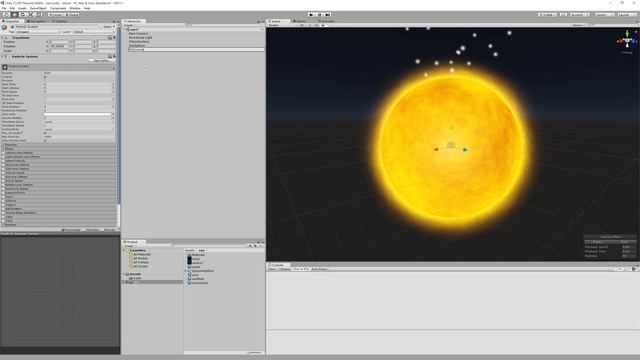The height and width of the screenshot is (360, 640).
Task: Open the Layout dropdown in toolbar
Action: click(x=627, y=15)
